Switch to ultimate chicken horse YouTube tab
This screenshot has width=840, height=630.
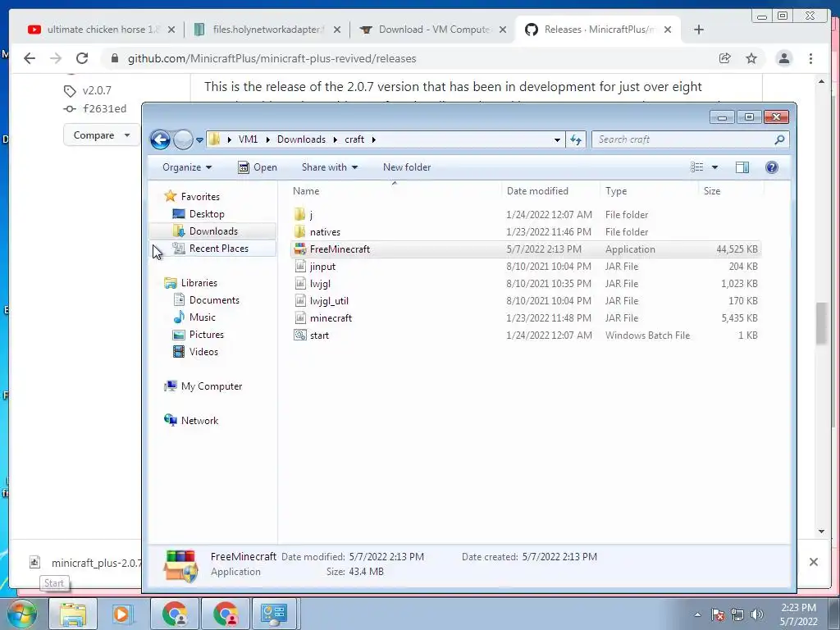(102, 30)
